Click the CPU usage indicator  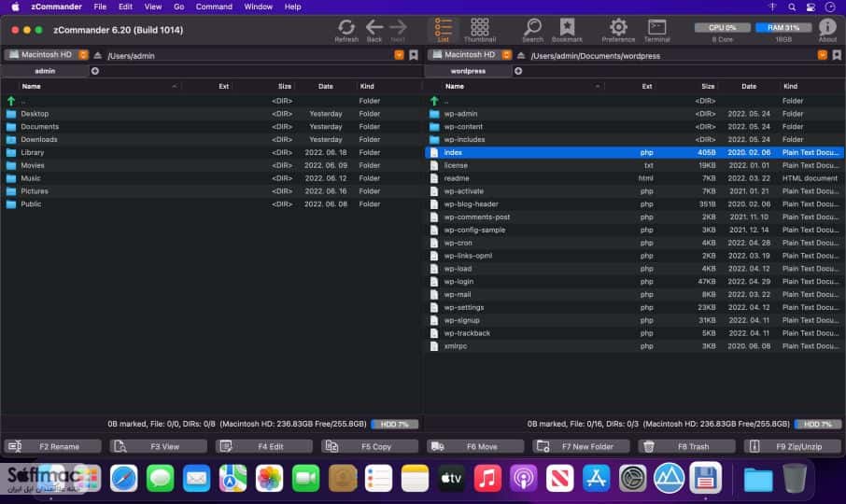722,27
